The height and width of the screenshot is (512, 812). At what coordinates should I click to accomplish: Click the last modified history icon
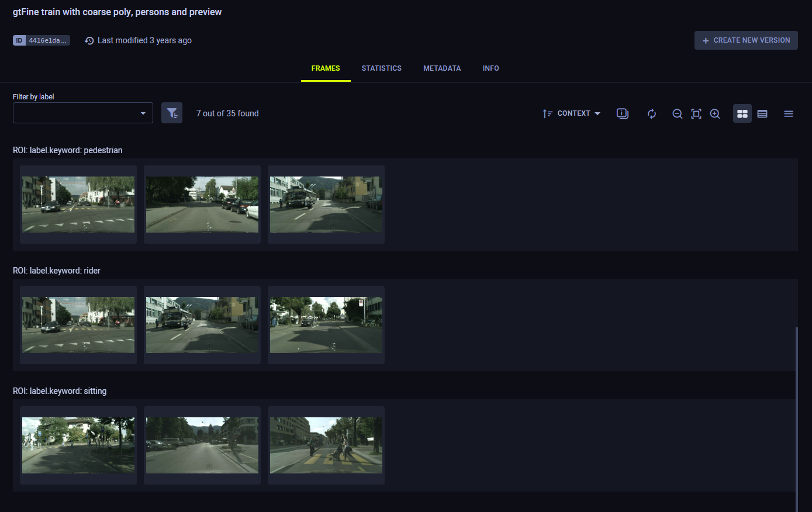point(89,40)
